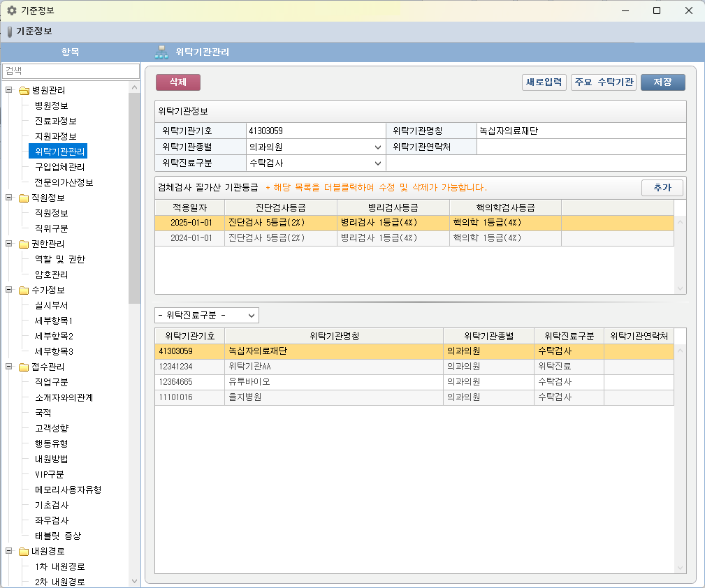Click the 내원경로 folder icon
Image resolution: width=705 pixels, height=588 pixels.
click(24, 551)
